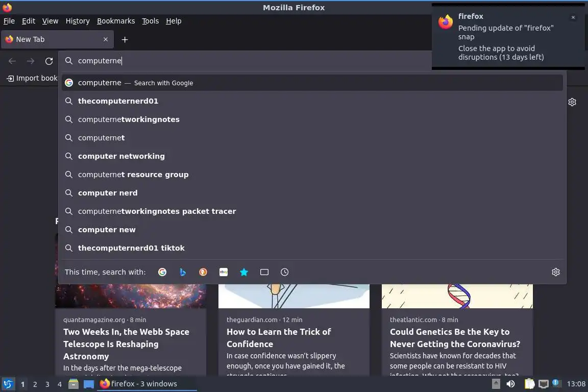Open a new tab with plus button
This screenshot has width=588, height=392.
click(125, 39)
